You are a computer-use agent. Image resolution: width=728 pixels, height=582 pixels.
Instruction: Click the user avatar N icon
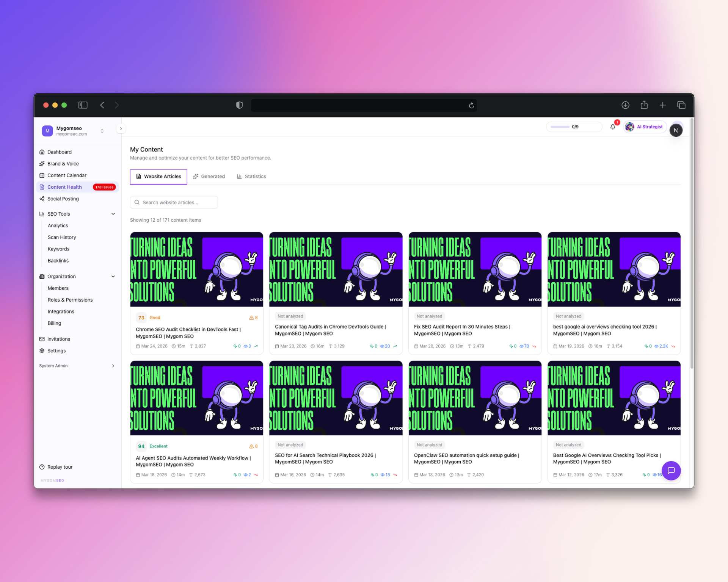coord(676,130)
